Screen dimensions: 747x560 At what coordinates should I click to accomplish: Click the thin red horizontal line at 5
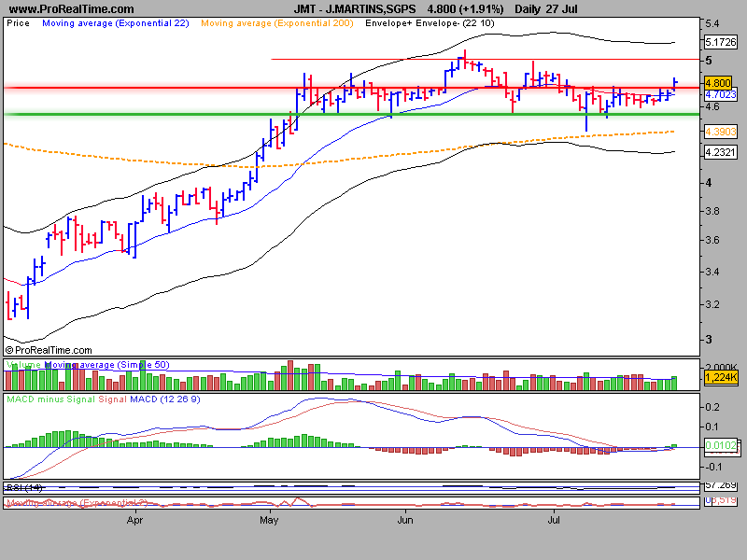pyautogui.click(x=486, y=60)
